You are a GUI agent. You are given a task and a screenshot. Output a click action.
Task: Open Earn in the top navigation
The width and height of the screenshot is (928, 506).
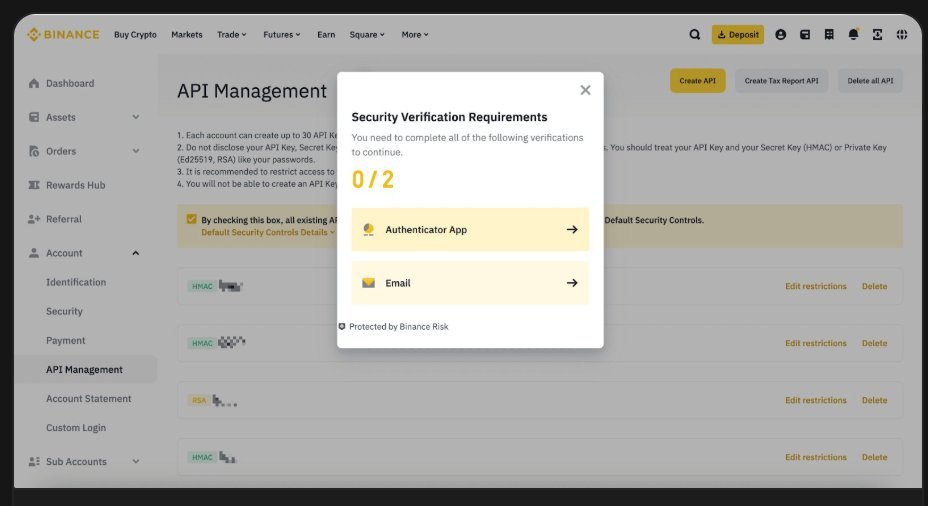(x=326, y=34)
